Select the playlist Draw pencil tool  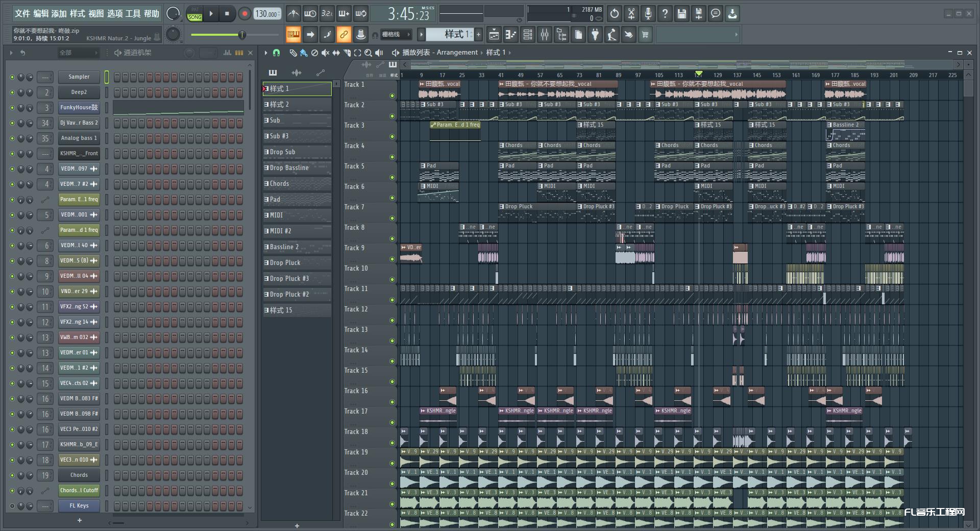point(293,53)
